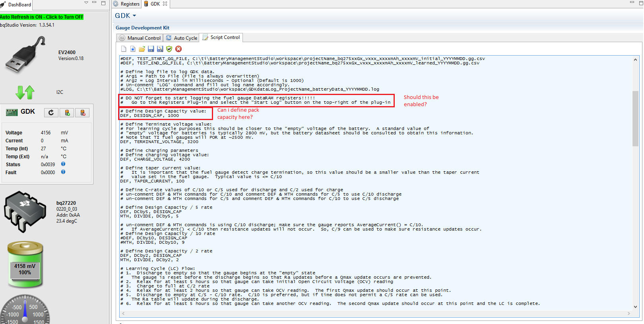Show Fault register info details
644x324 pixels.
coord(63,172)
